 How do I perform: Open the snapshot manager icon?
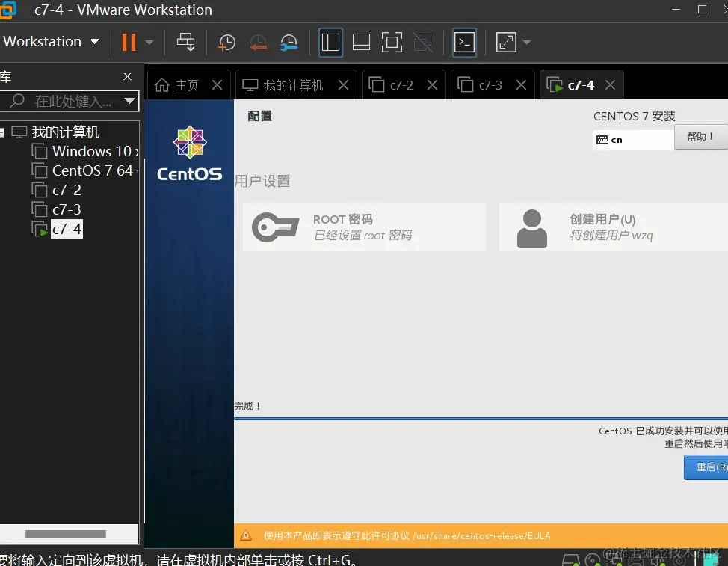click(x=289, y=43)
